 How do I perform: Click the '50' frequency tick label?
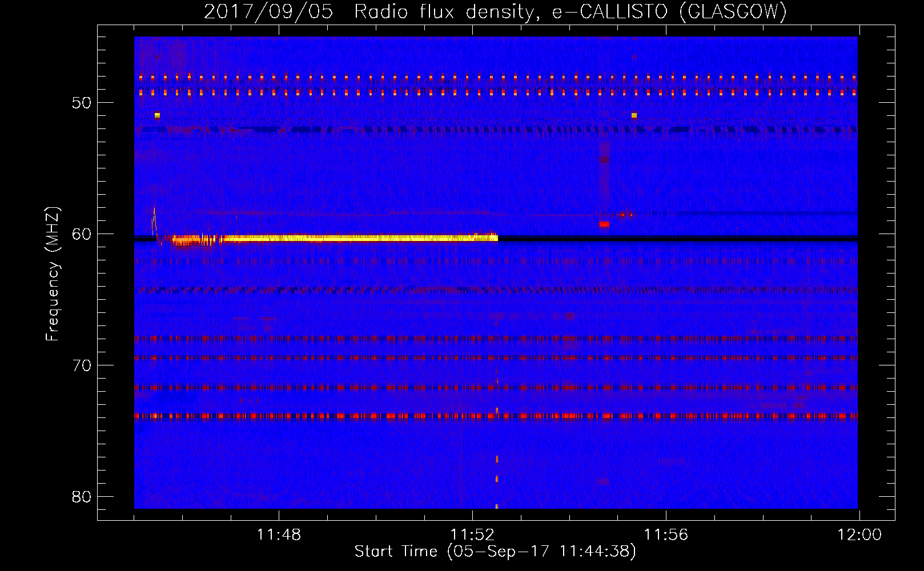(82, 103)
